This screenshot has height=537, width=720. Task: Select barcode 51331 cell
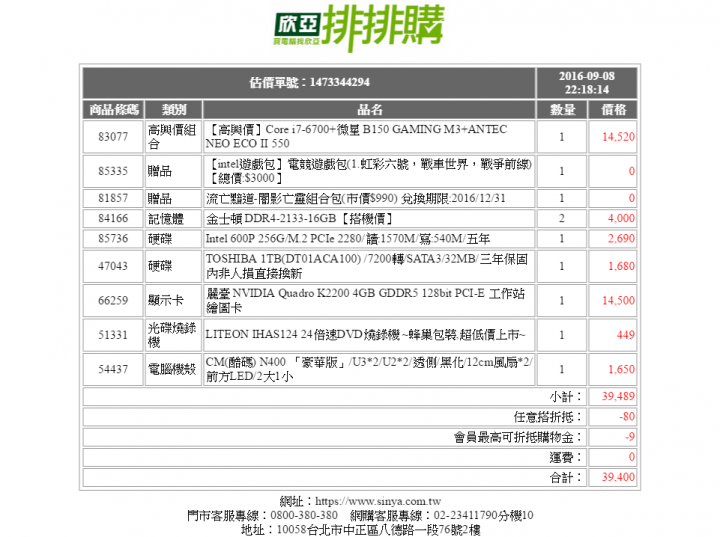tap(113, 335)
